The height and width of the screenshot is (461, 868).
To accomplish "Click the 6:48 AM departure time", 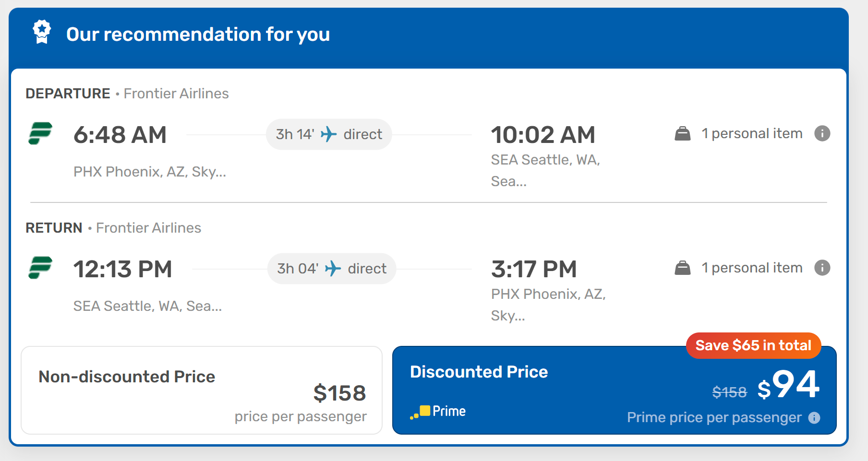I will click(x=120, y=135).
